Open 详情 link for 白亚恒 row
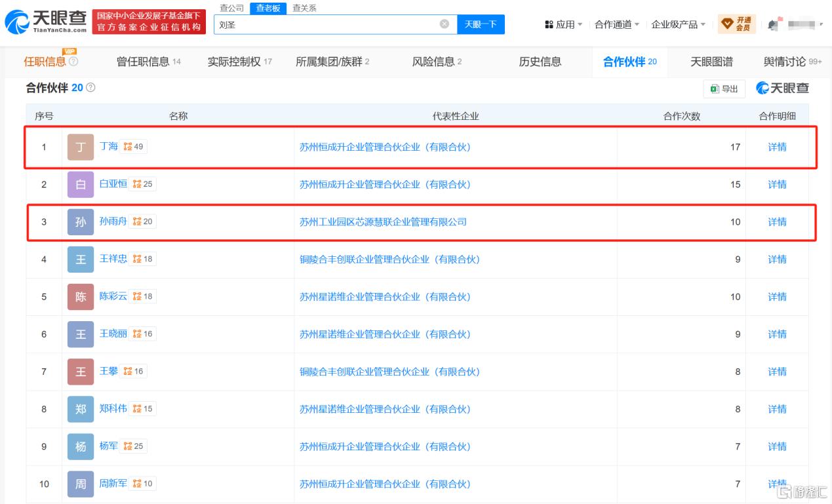Screen dimensions: 832x504 click(x=777, y=184)
